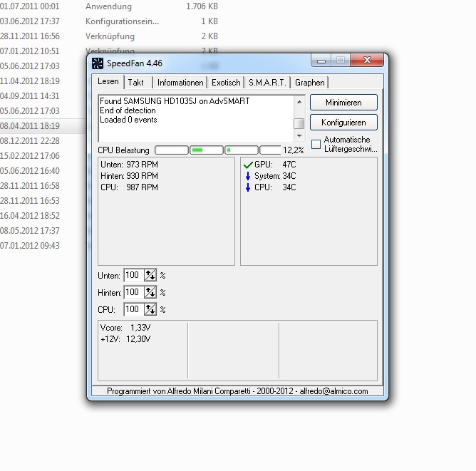Click the CPU percentage input field
This screenshot has height=471, width=476.
tap(134, 309)
